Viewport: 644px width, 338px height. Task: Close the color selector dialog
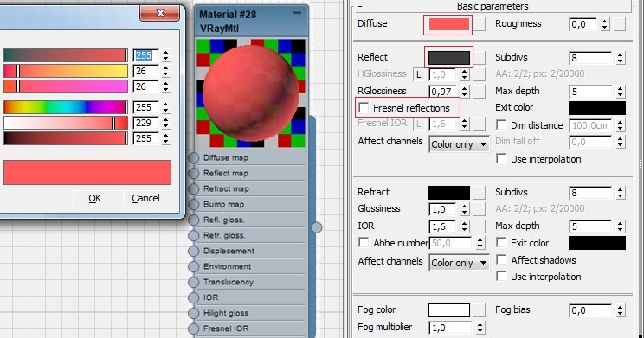(x=160, y=13)
